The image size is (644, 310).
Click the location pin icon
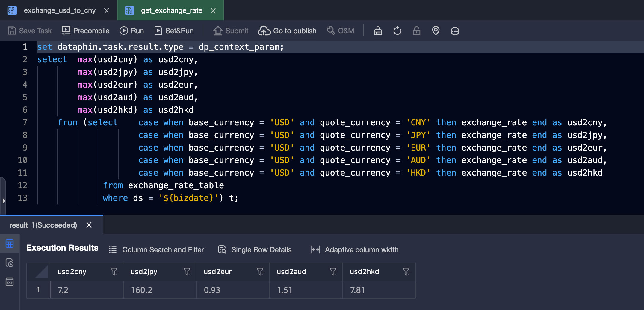pyautogui.click(x=436, y=31)
